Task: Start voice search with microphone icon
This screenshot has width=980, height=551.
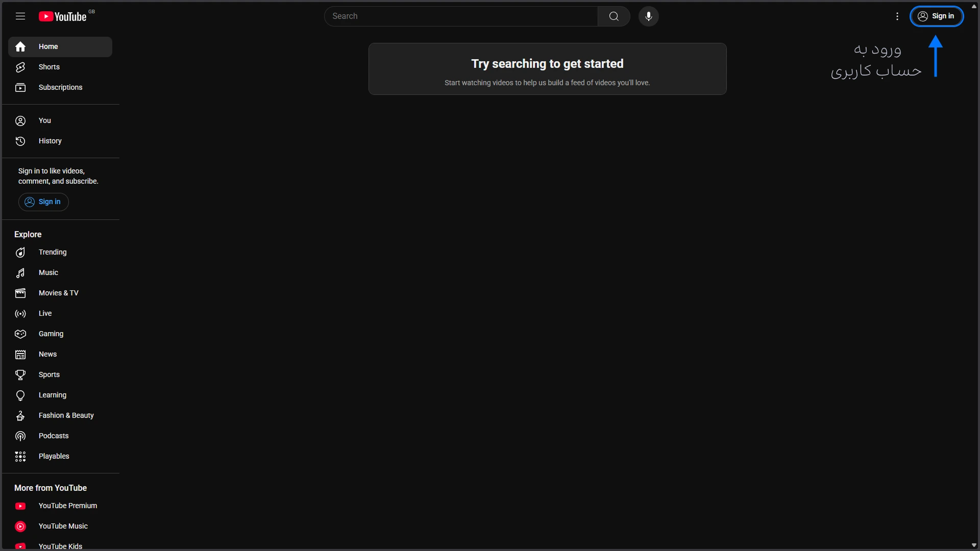Action: click(648, 16)
